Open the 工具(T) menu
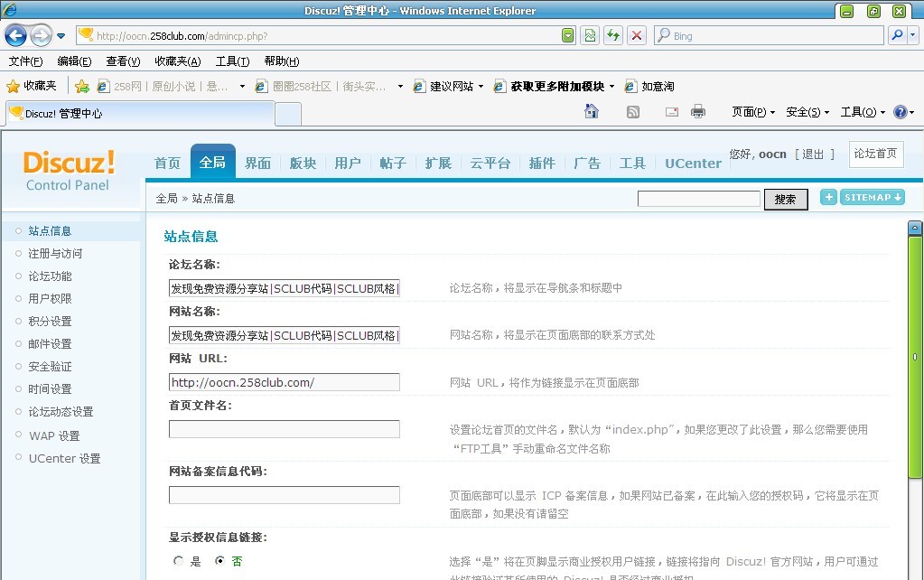Viewport: 924px width, 580px height. click(x=232, y=61)
